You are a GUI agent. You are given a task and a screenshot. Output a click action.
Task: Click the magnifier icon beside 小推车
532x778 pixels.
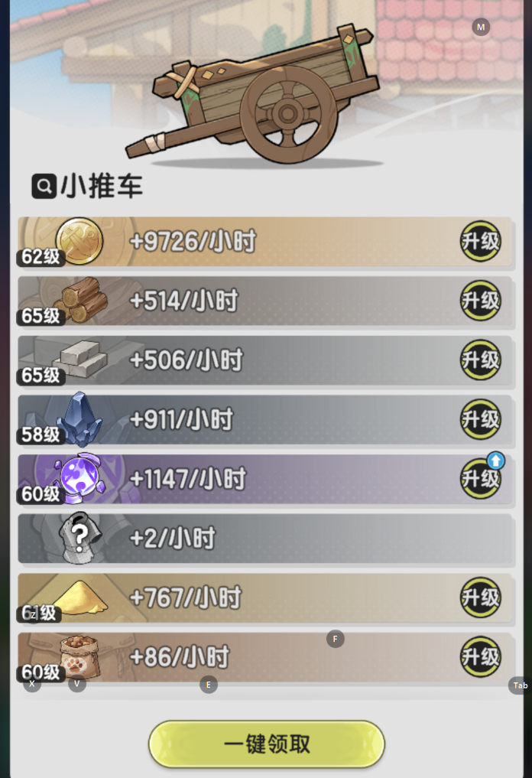point(44,186)
